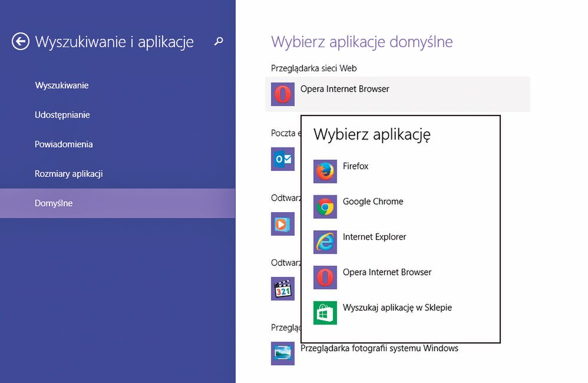Click the Windows photo viewer icon
Viewport: 588px width, 383px height.
click(x=283, y=354)
